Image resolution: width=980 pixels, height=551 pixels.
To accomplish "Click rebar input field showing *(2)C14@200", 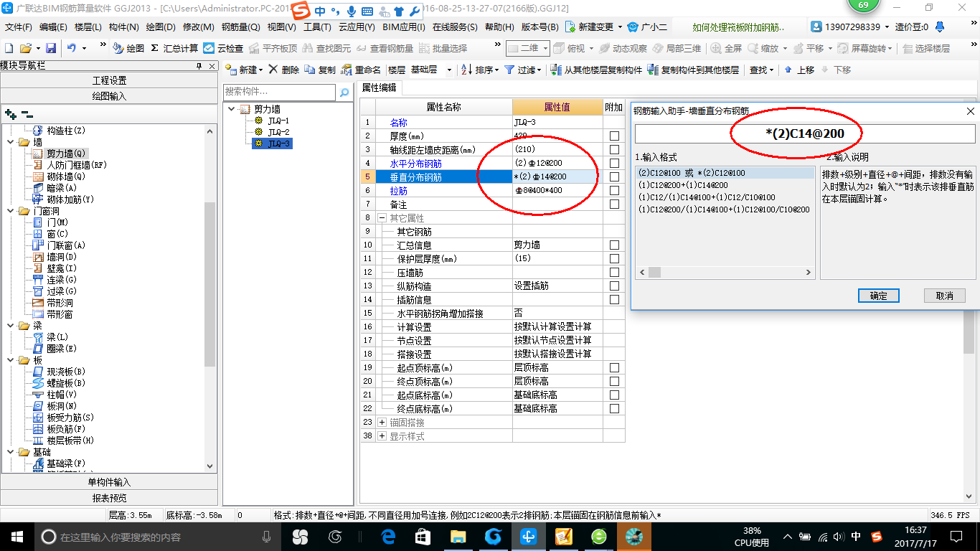I will pyautogui.click(x=804, y=133).
